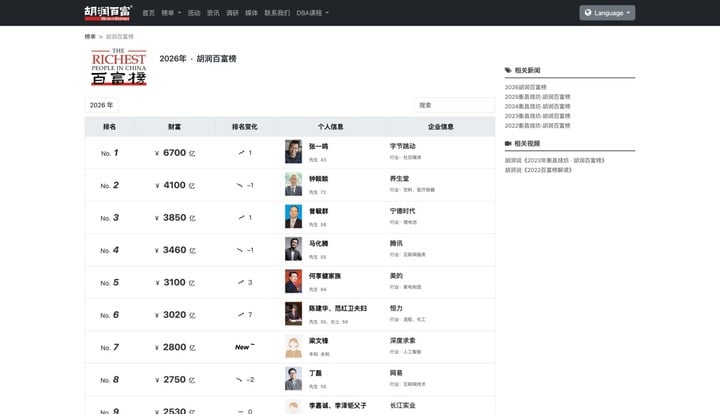Click the 搜索 search field
The height and width of the screenshot is (414, 720).
[x=455, y=105]
